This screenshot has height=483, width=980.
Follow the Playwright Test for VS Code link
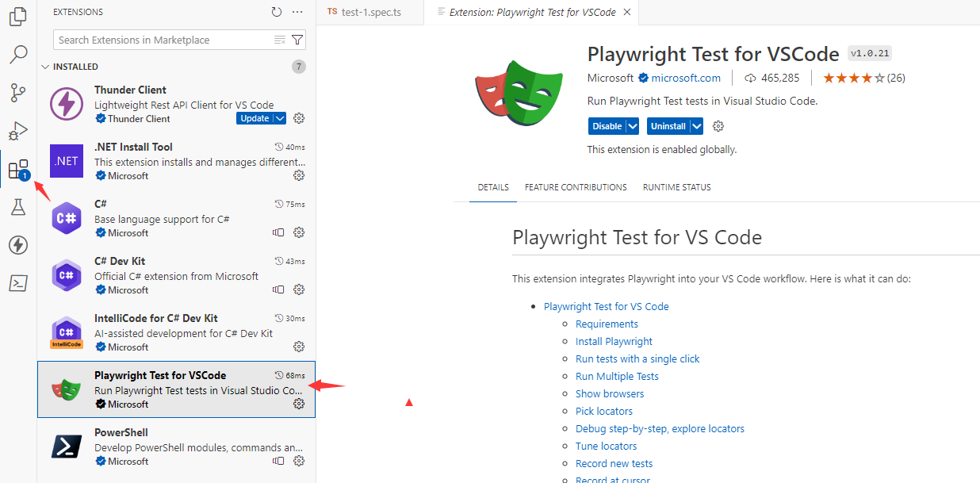point(607,306)
